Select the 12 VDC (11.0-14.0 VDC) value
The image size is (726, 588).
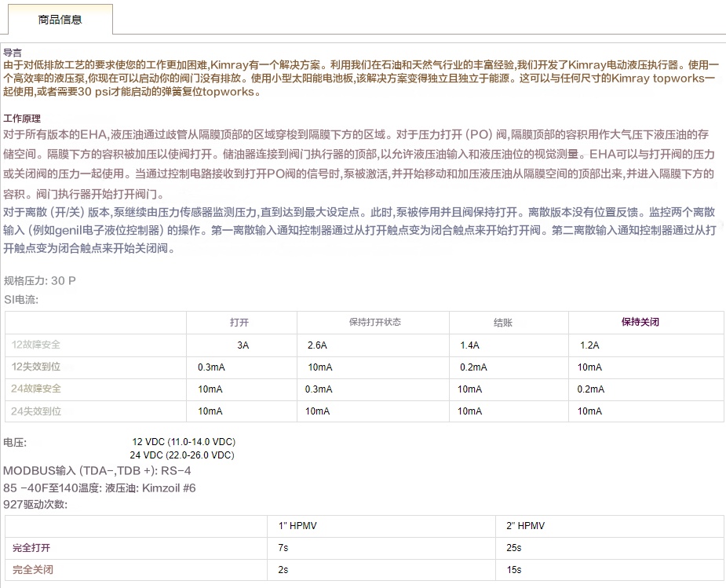pyautogui.click(x=184, y=442)
